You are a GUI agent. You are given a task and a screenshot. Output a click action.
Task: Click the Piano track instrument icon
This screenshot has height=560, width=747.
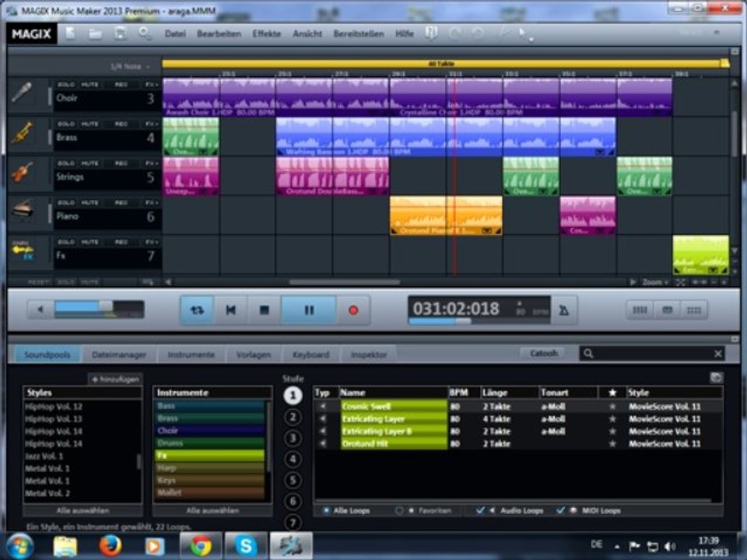(x=23, y=211)
